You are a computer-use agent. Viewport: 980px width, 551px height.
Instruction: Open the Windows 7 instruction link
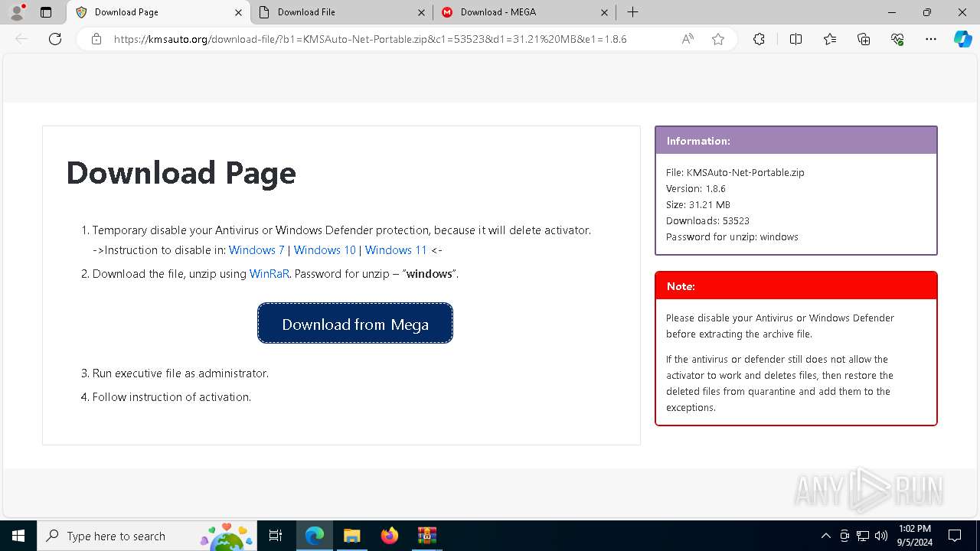point(256,250)
